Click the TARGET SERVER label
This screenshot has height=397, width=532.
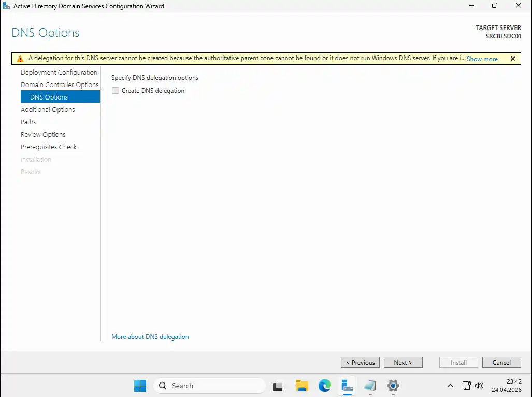tap(498, 28)
